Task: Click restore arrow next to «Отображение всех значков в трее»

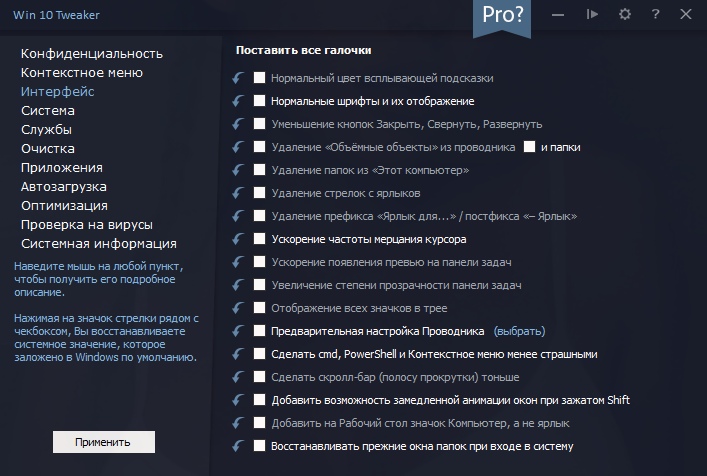Action: coord(238,308)
